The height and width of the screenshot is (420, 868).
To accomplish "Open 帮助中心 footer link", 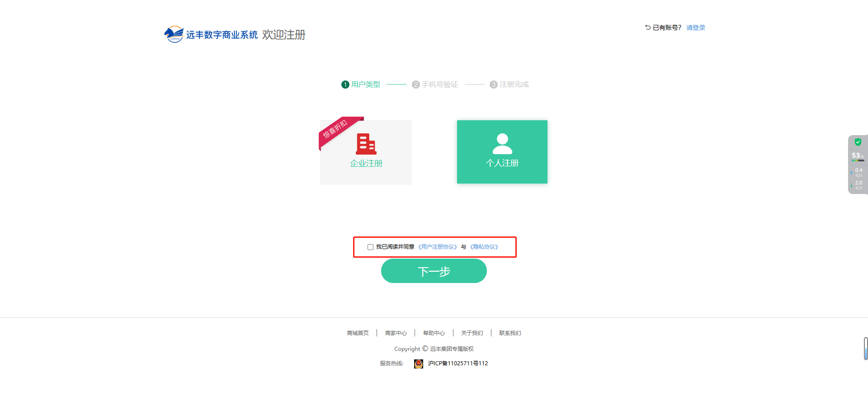I will (434, 333).
